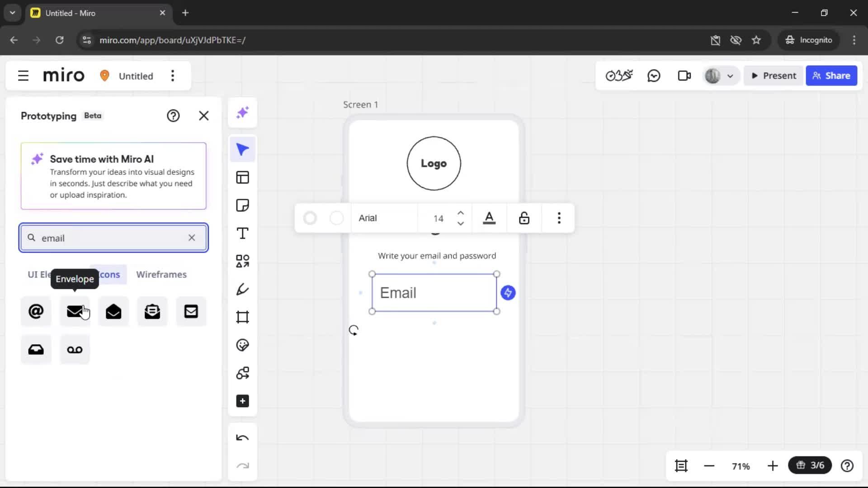Screen dimensions: 868x488
Task: Open the Arial font dropdown
Action: [384, 218]
